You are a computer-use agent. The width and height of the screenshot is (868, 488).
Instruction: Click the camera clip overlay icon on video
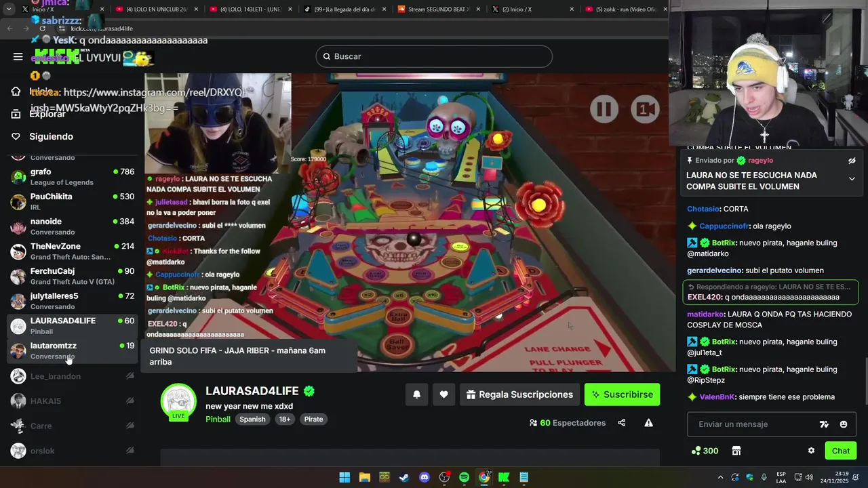pyautogui.click(x=645, y=109)
